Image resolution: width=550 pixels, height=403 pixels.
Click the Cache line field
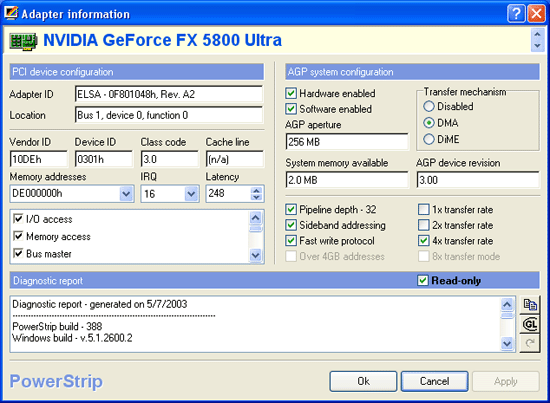(235, 159)
